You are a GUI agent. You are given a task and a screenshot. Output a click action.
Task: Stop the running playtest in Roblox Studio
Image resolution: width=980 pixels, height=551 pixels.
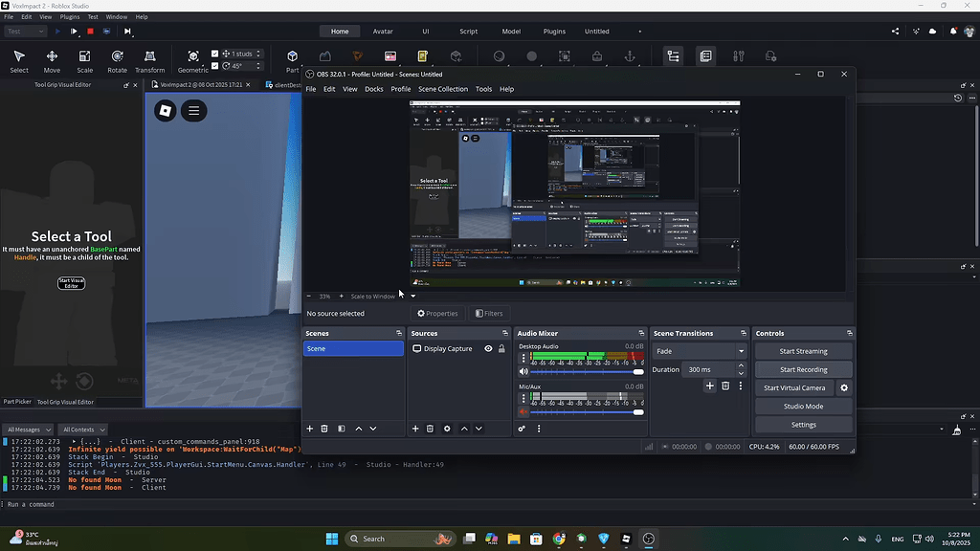tap(90, 32)
